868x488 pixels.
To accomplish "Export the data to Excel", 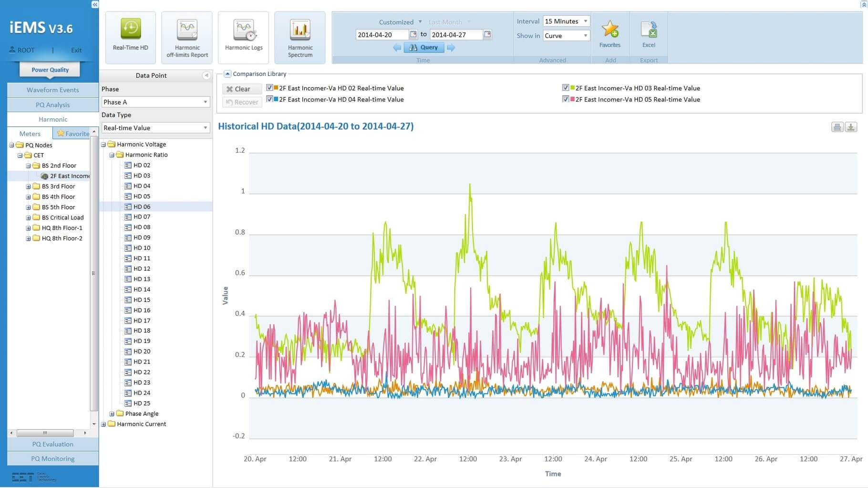I will [x=649, y=34].
